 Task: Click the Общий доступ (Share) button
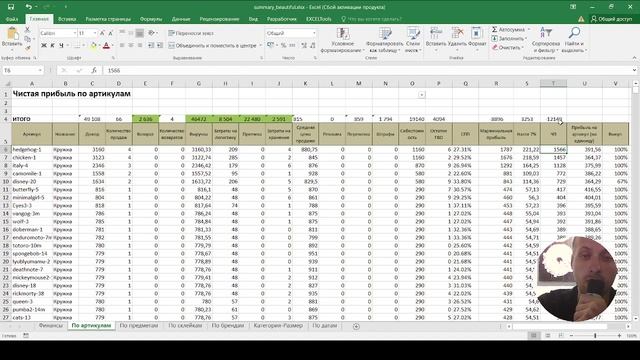click(611, 19)
